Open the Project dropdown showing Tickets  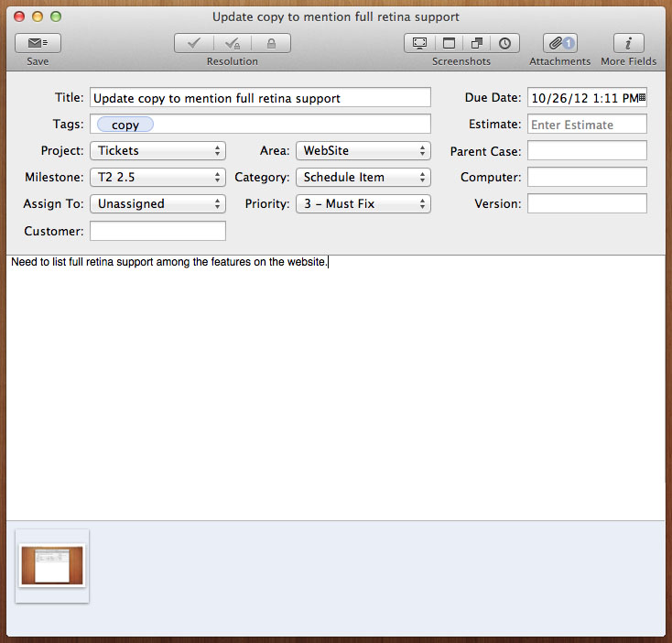pyautogui.click(x=157, y=150)
